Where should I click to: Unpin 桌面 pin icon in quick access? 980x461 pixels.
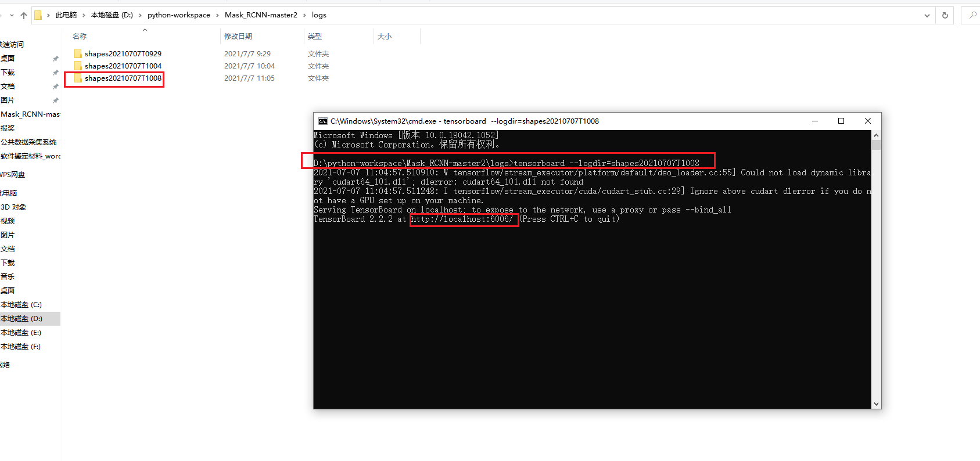point(56,59)
